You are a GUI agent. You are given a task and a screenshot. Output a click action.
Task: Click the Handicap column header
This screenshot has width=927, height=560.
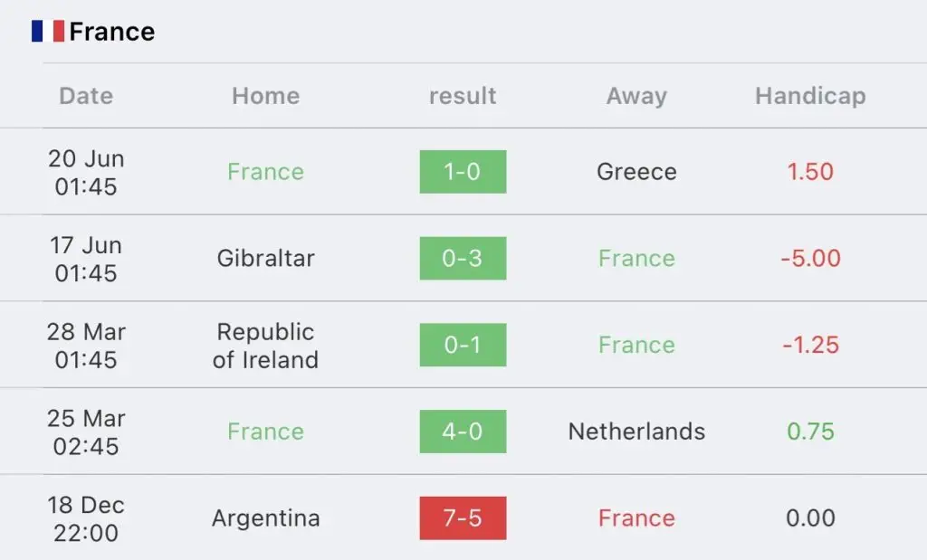[x=810, y=96]
